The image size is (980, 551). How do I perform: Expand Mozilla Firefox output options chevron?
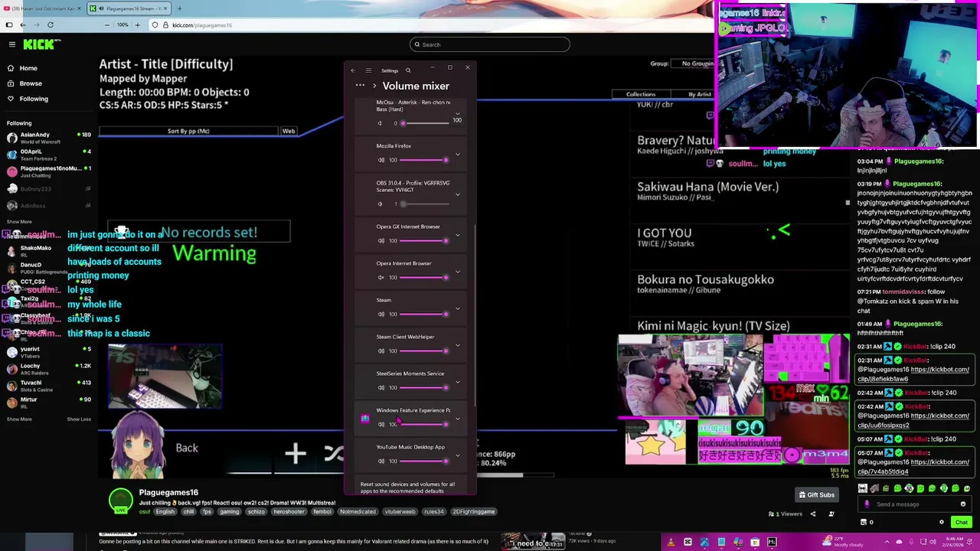tap(458, 154)
